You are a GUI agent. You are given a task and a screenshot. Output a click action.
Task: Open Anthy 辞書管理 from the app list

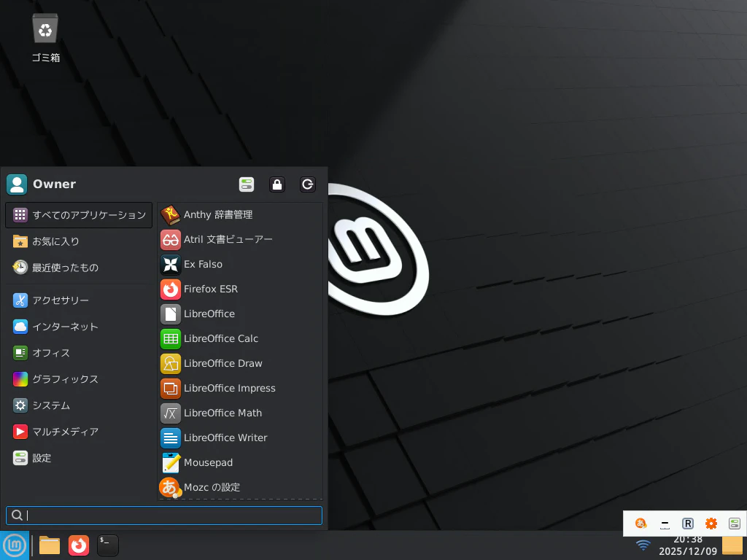click(x=240, y=215)
